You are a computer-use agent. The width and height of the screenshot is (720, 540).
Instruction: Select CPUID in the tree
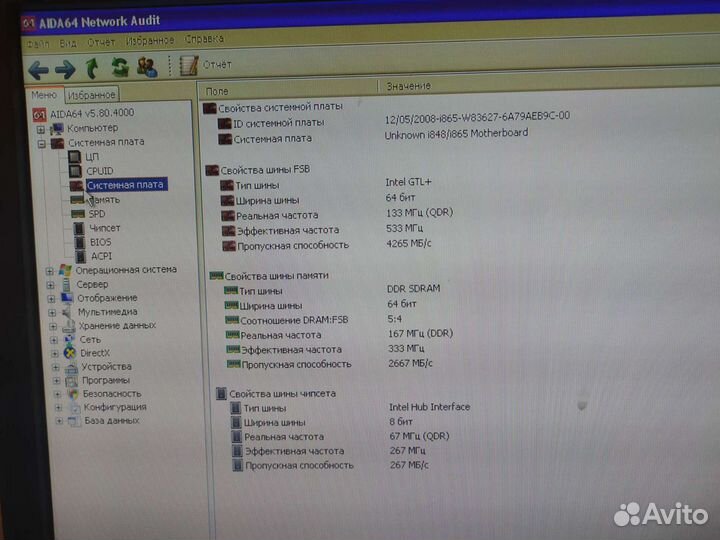pyautogui.click(x=99, y=171)
